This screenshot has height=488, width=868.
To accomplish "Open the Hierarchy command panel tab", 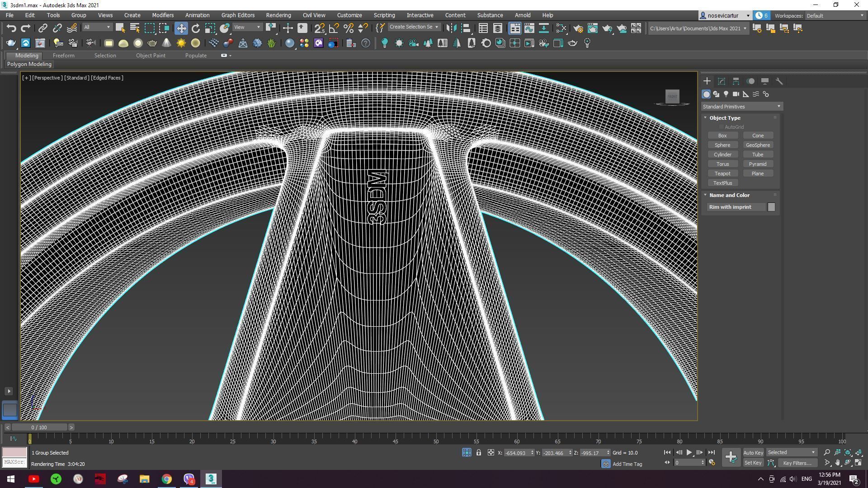I will (x=736, y=81).
